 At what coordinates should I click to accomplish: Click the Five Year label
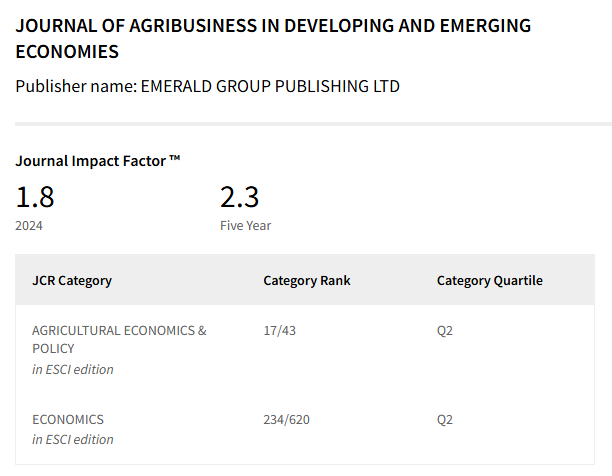coord(245,225)
